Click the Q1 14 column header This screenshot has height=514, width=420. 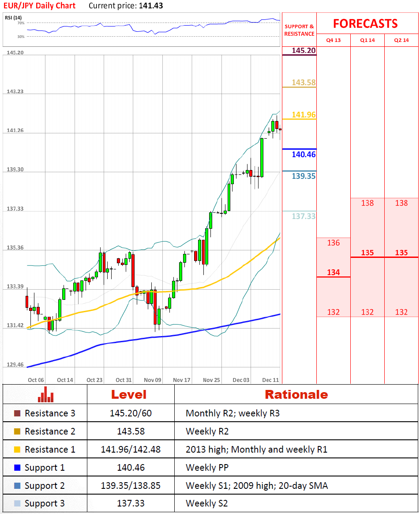click(367, 40)
